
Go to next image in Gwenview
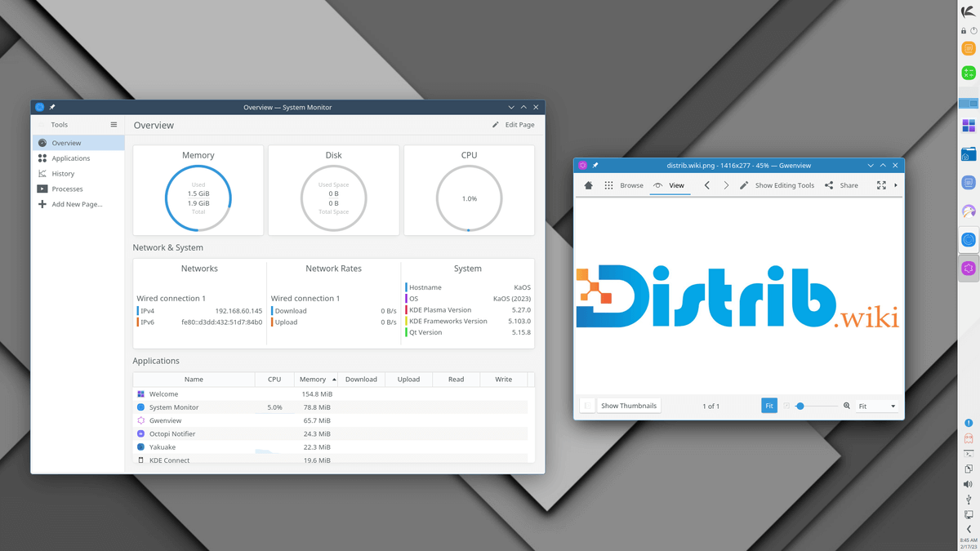[726, 185]
